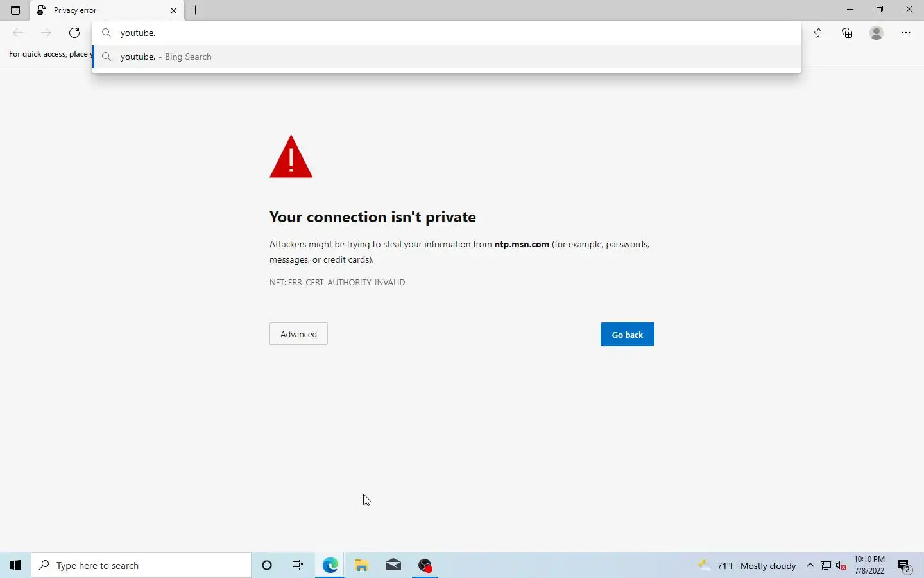Select the 'youtube. - Bing Search' suggestion

point(447,57)
